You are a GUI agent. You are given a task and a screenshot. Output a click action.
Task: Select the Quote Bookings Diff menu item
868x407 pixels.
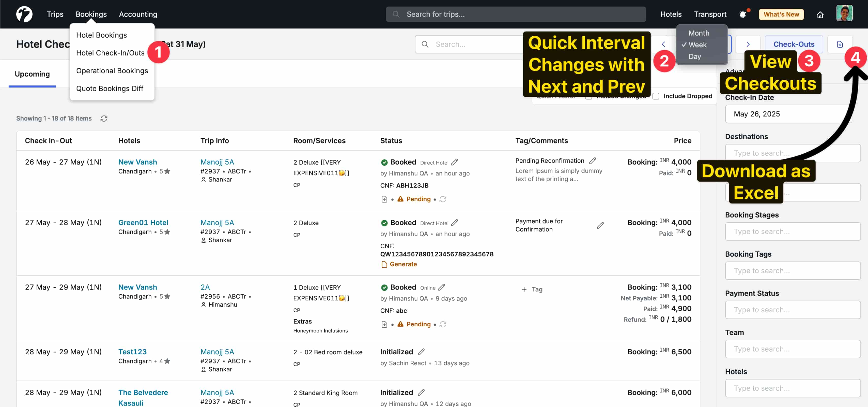tap(110, 88)
